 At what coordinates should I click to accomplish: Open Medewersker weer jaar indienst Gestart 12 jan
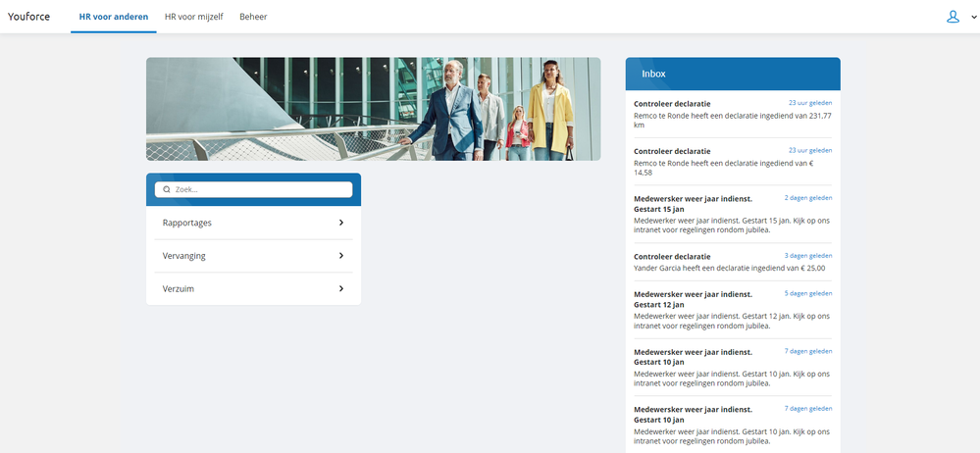click(x=733, y=309)
